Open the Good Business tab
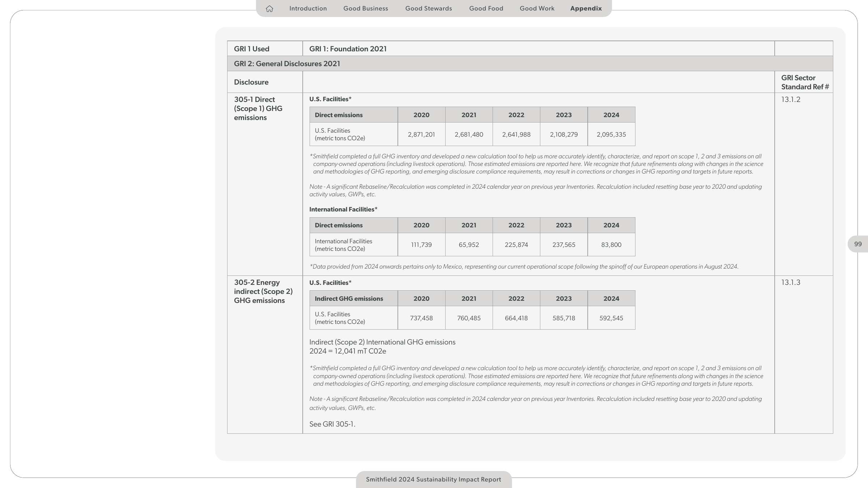Viewport: 868px width, 488px height. (366, 8)
